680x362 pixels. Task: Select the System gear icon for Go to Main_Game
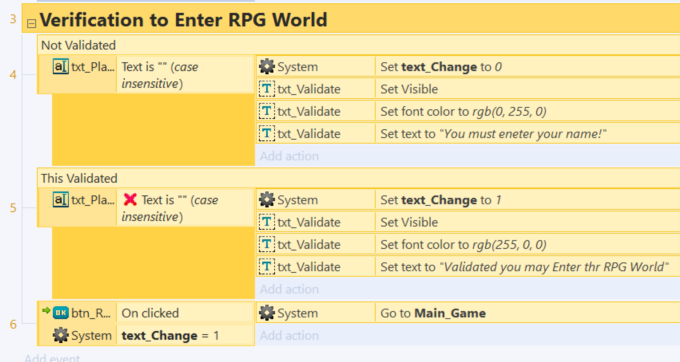click(267, 313)
